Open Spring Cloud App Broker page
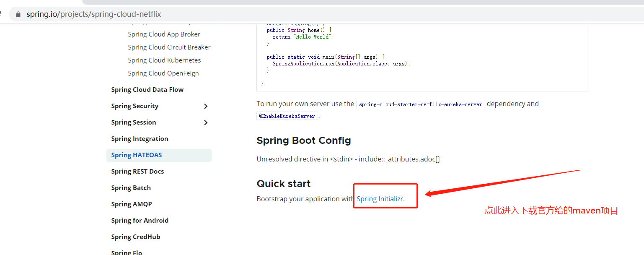The height and width of the screenshot is (255, 644). point(164,34)
